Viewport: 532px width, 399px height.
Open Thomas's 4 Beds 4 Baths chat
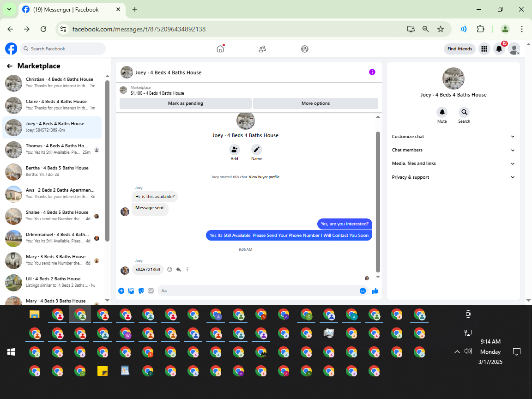[52, 150]
